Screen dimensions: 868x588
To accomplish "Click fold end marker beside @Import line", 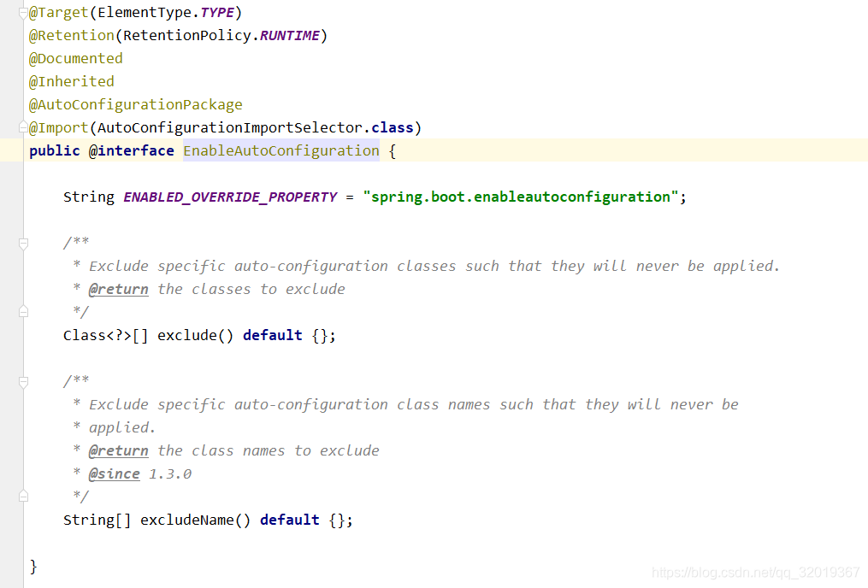I will tap(23, 128).
